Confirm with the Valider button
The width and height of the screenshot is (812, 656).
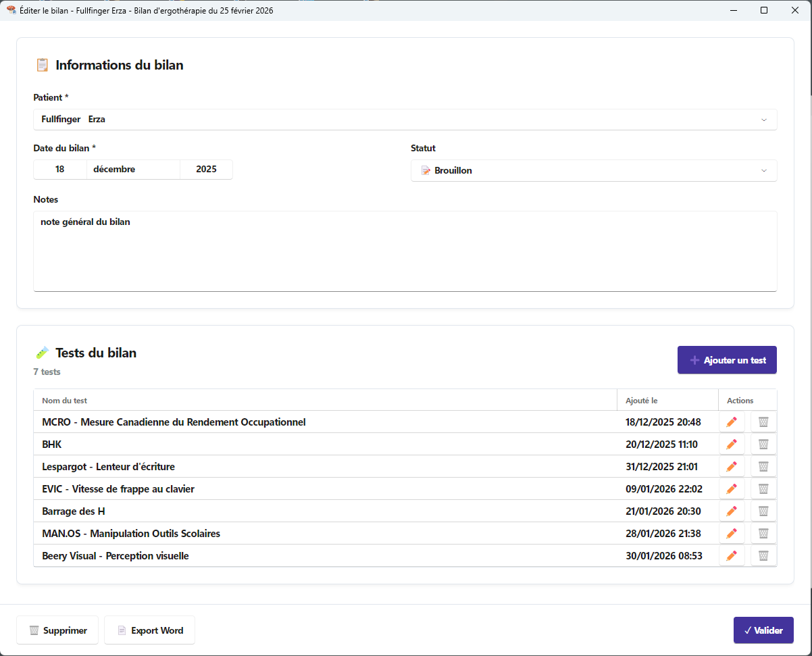pos(763,630)
